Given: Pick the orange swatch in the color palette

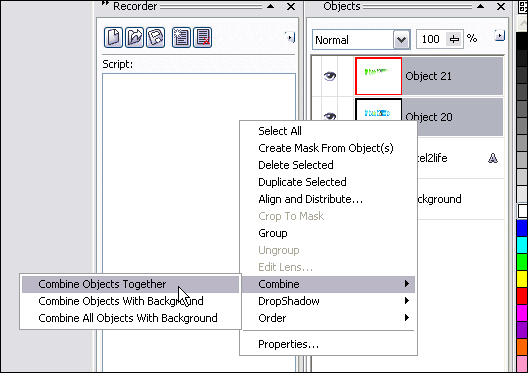Looking at the screenshot, I should pyautogui.click(x=522, y=347).
